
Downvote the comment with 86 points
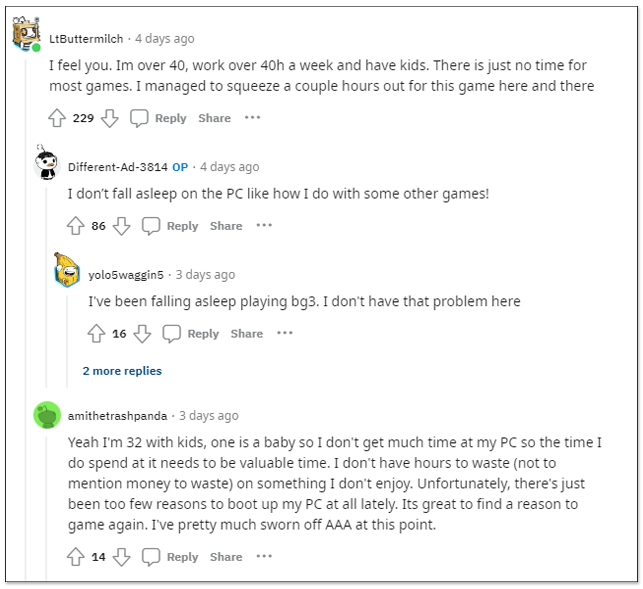tap(121, 226)
